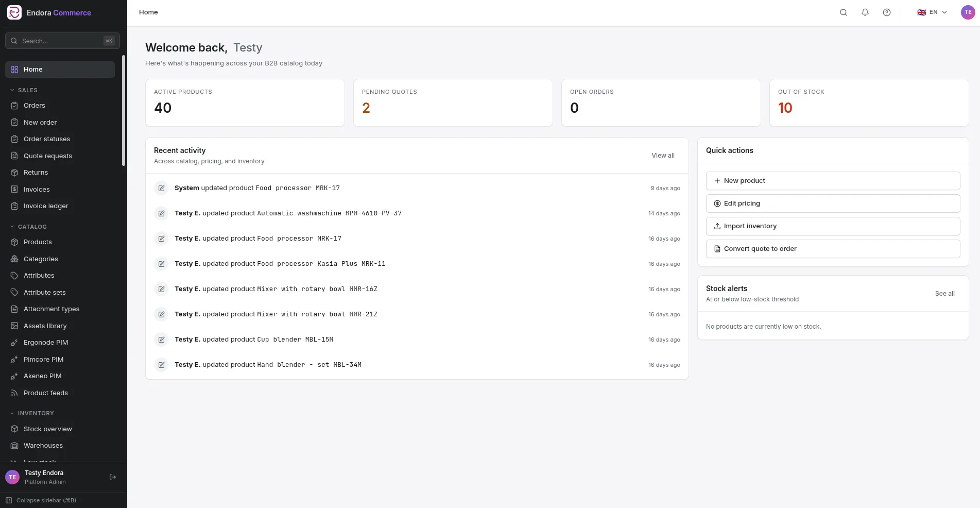Collapse the CATALOG sidebar section
980x508 pixels.
28,227
